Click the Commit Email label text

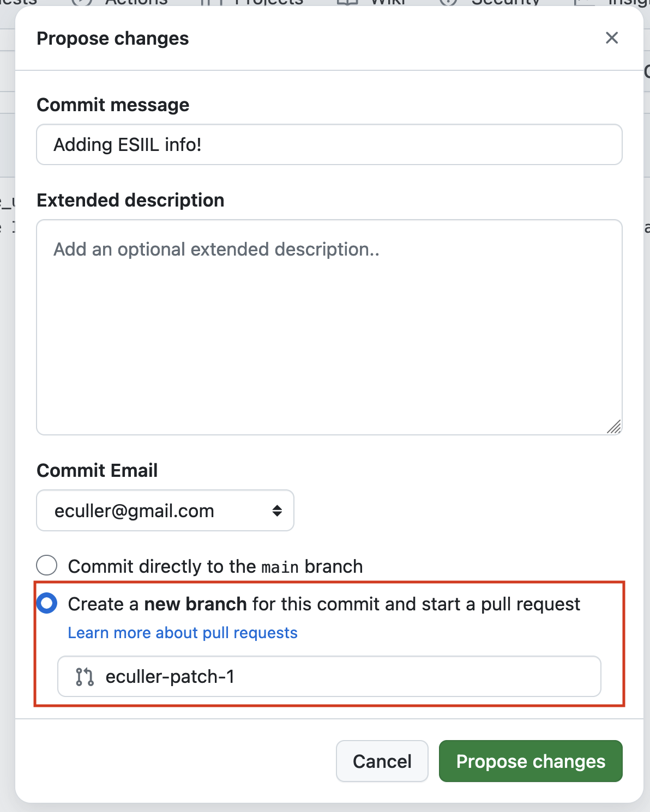tap(97, 470)
